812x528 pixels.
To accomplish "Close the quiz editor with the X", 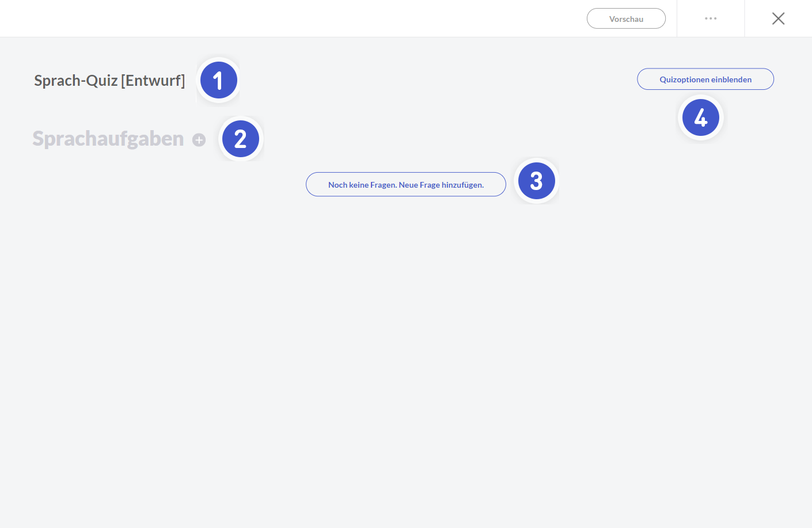I will point(778,18).
